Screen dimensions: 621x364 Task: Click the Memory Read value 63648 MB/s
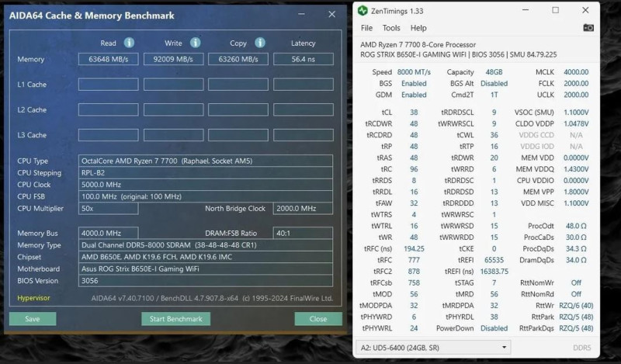pos(108,59)
